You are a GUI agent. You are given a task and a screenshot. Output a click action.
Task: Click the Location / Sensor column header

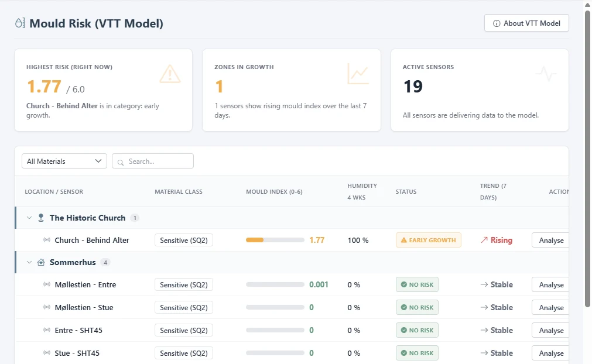(54, 191)
